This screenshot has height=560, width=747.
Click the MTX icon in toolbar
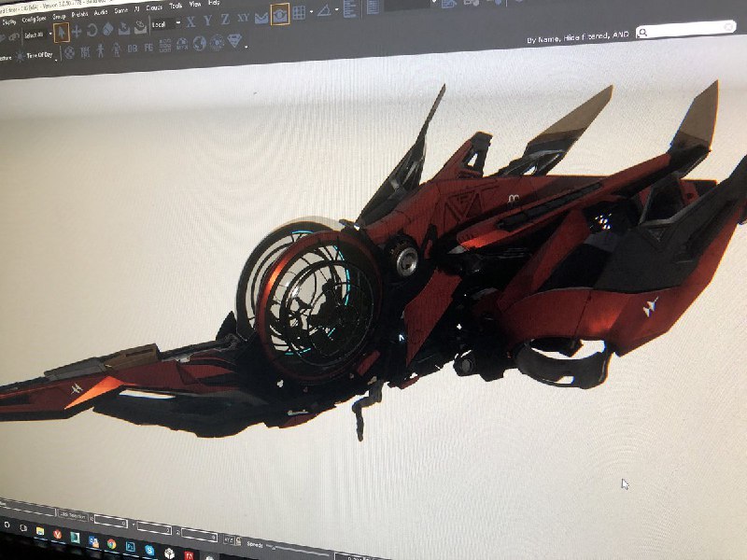tap(181, 45)
